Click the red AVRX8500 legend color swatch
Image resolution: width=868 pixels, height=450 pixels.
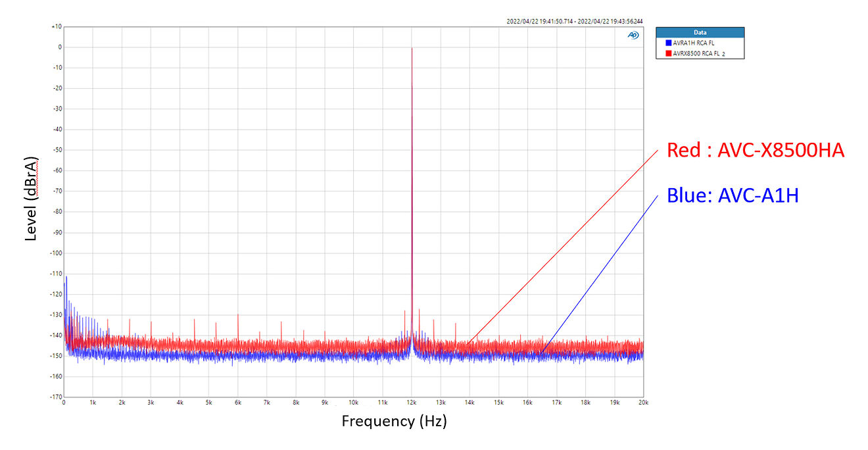668,53
